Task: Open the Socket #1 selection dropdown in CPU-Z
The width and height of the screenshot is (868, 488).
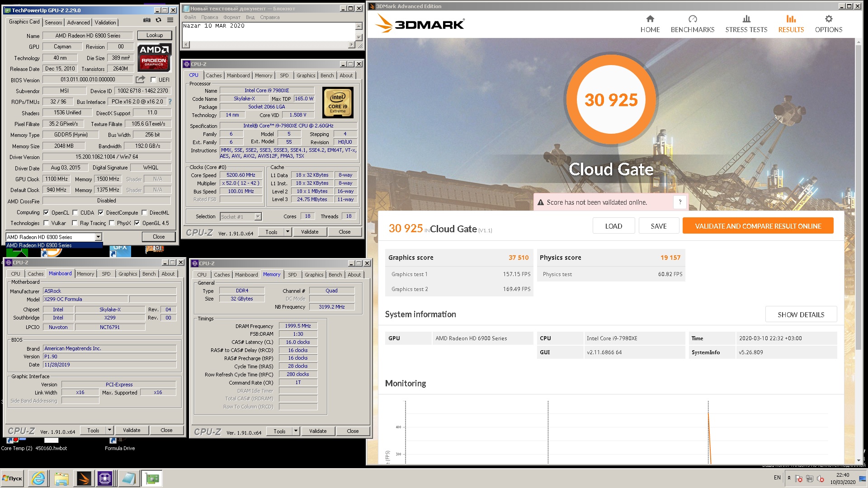Action: pos(258,217)
